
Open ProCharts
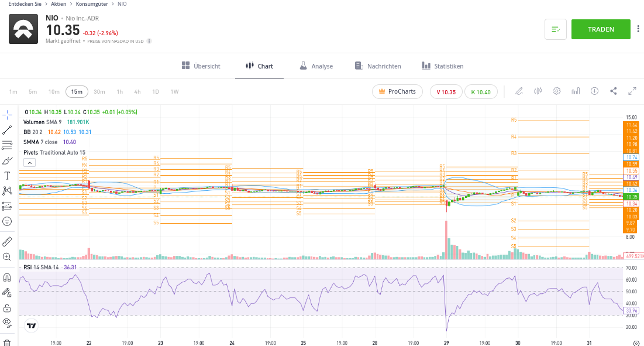397,92
